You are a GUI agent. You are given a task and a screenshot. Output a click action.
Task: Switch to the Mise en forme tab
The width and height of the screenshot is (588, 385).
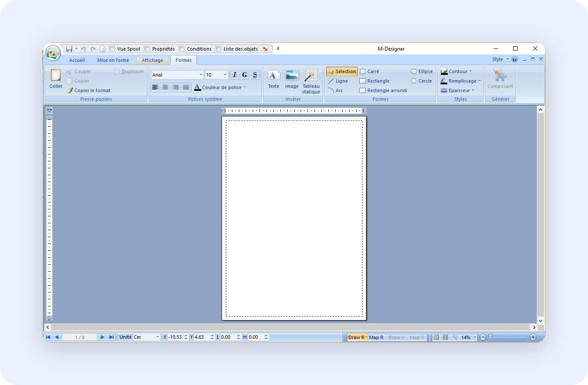click(113, 60)
